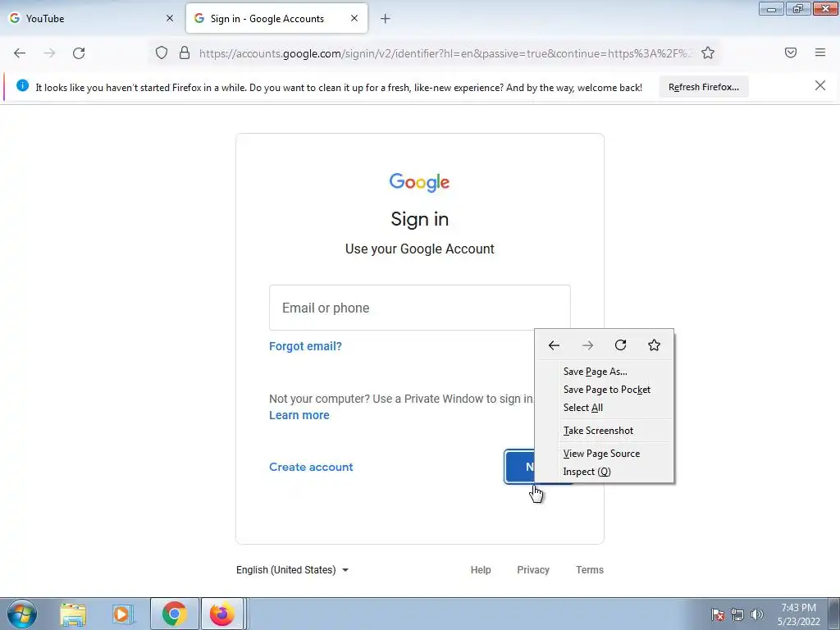Open Firefox hamburger application menu
Viewport: 840px width, 630px height.
point(820,52)
